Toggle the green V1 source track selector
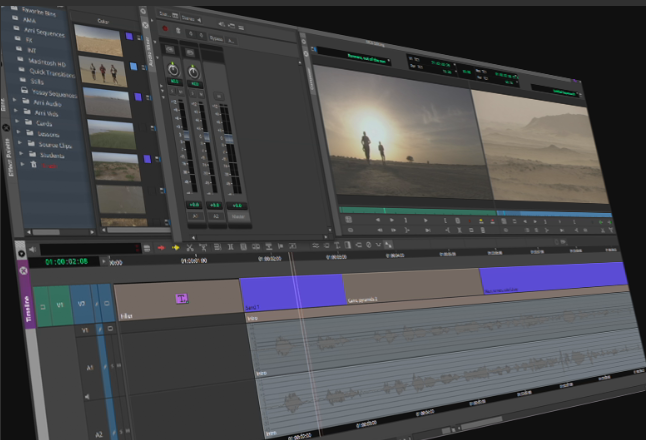 tap(60, 305)
